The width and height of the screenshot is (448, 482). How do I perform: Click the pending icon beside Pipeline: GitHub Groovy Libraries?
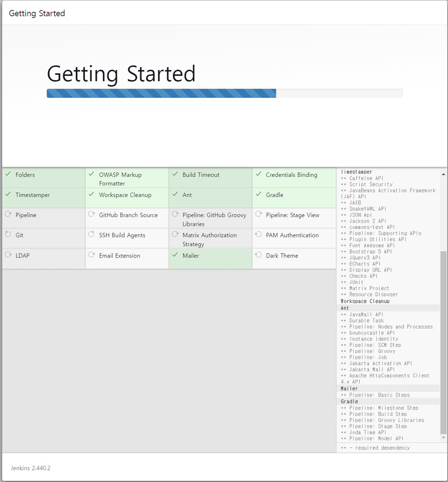(x=175, y=214)
